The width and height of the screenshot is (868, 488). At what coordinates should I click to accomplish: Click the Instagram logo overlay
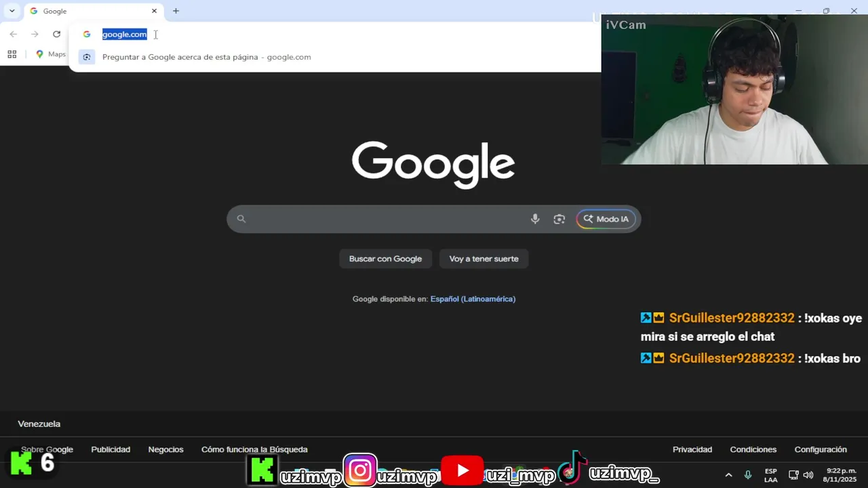coord(360,470)
